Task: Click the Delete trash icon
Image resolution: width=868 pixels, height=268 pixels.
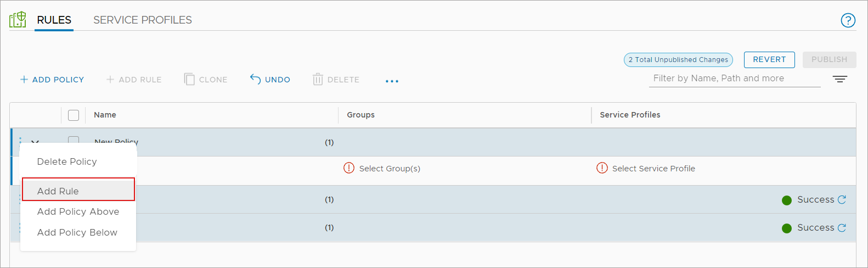Action: coord(318,80)
